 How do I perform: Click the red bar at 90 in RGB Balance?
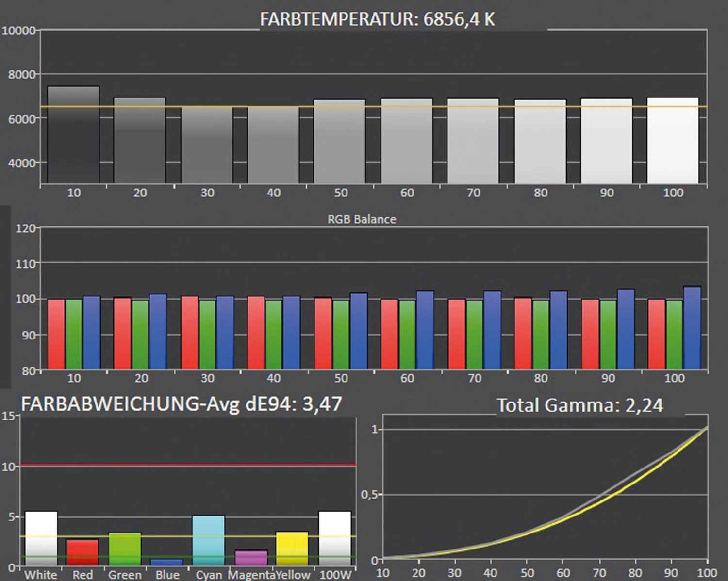point(590,334)
